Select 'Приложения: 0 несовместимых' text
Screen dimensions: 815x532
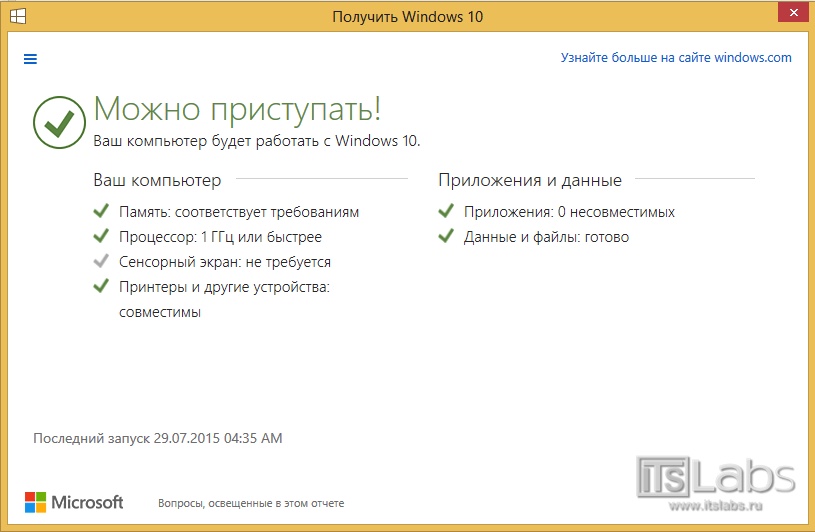pyautogui.click(x=569, y=212)
